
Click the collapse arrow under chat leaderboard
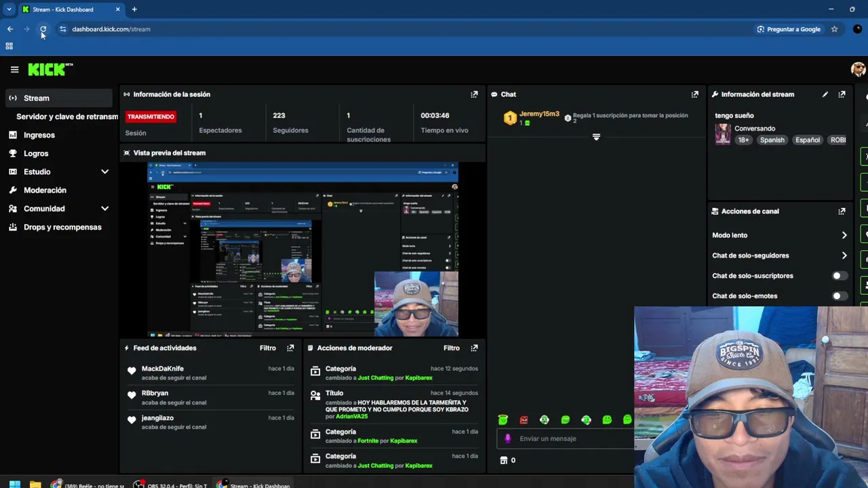[596, 137]
